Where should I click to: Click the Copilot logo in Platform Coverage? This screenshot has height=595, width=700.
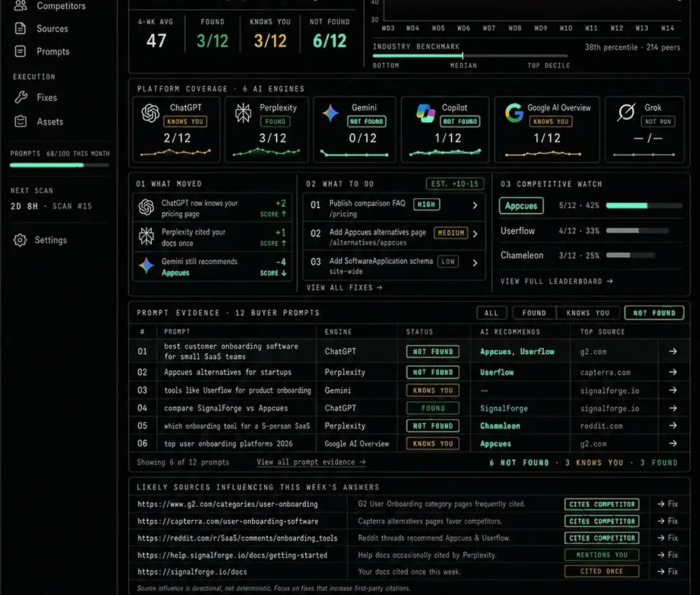(x=426, y=113)
